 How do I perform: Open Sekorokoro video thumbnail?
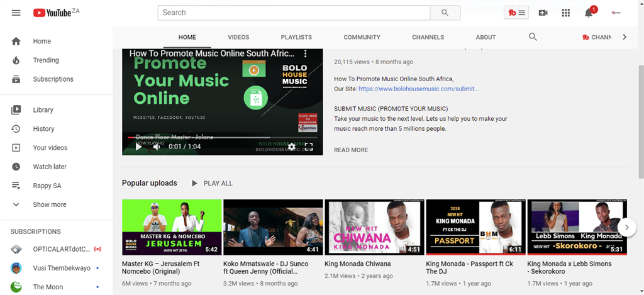coord(577,227)
